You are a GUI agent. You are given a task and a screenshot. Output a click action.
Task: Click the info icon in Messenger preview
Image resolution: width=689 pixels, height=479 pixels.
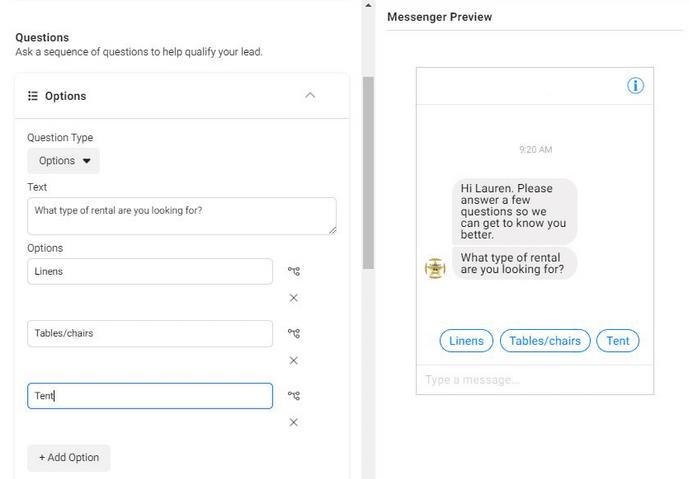click(635, 85)
